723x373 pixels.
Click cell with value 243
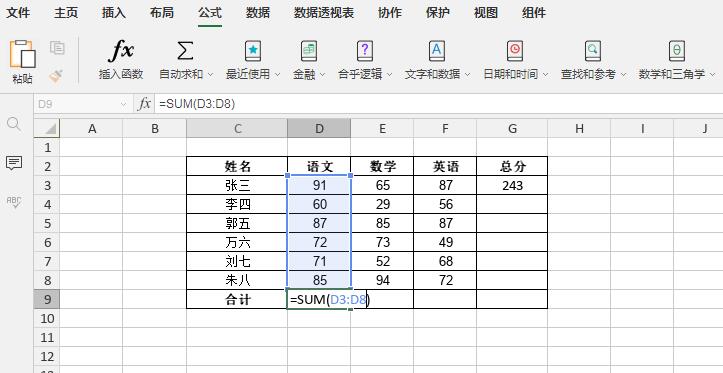(512, 185)
